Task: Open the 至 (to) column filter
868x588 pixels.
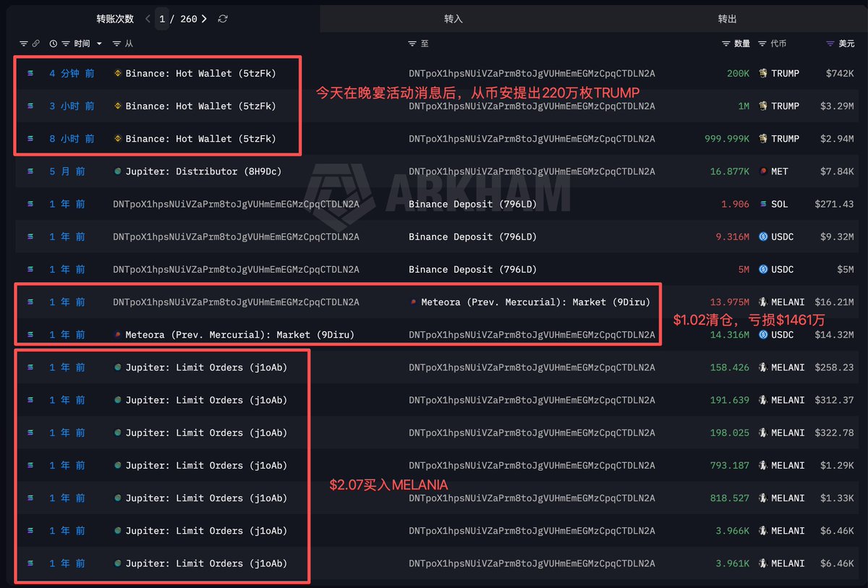Action: click(412, 44)
